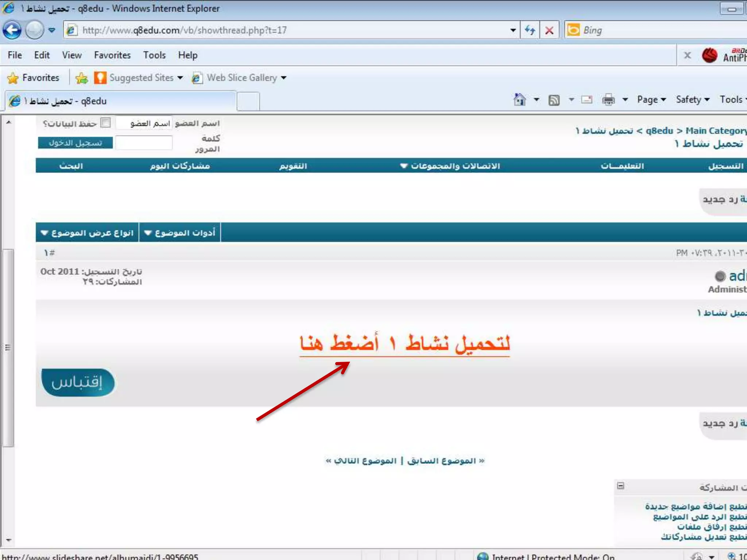Viewport: 747px width, 560px height.
Task: Click 'البحث' search in forum navbar
Action: [71, 166]
